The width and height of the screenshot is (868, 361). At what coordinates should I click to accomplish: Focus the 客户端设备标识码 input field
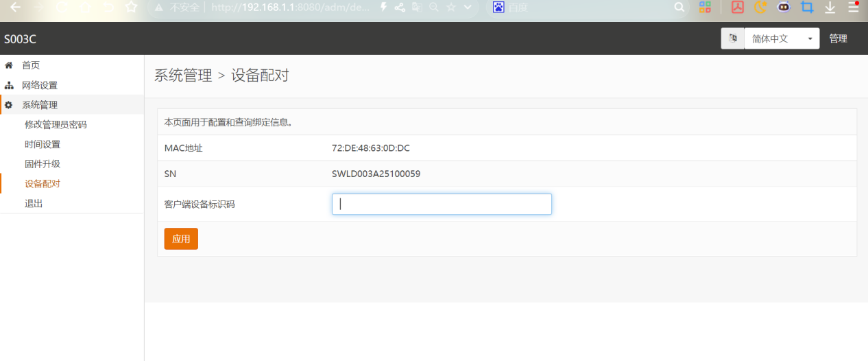point(442,204)
